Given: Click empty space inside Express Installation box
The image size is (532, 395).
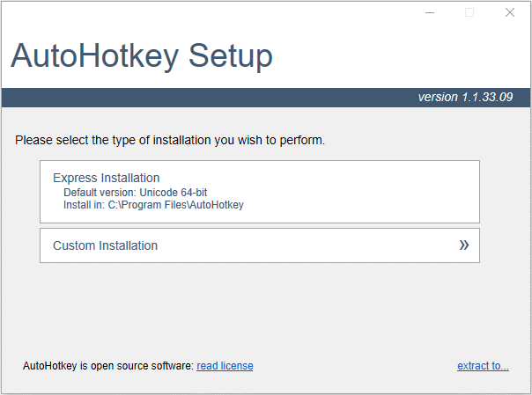Looking at the screenshot, I should pyautogui.click(x=359, y=192).
